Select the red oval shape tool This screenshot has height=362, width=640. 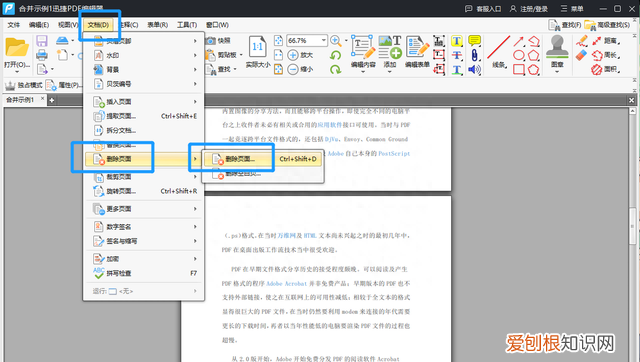(x=519, y=55)
